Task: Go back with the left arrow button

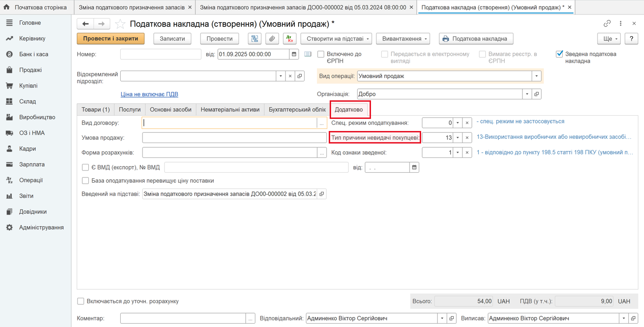Action: (x=85, y=24)
